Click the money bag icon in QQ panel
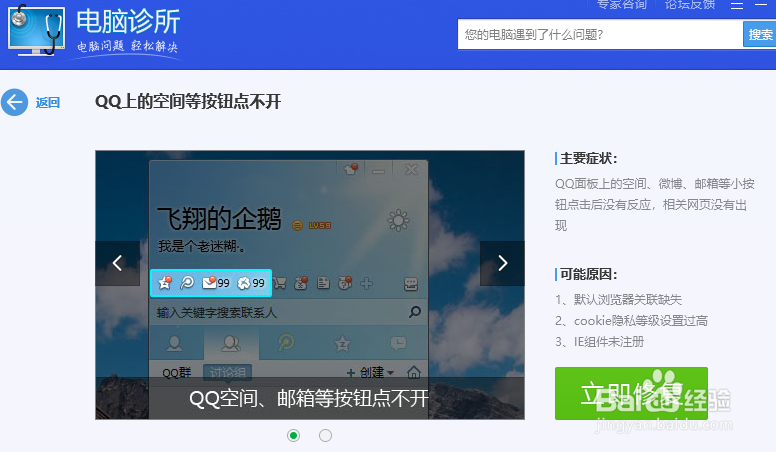The image size is (776, 452). pyautogui.click(x=301, y=283)
